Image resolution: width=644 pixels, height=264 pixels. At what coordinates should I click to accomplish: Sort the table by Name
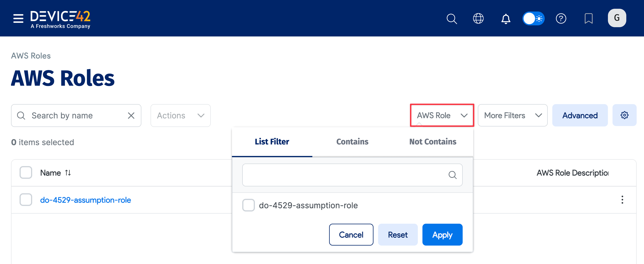(x=68, y=173)
